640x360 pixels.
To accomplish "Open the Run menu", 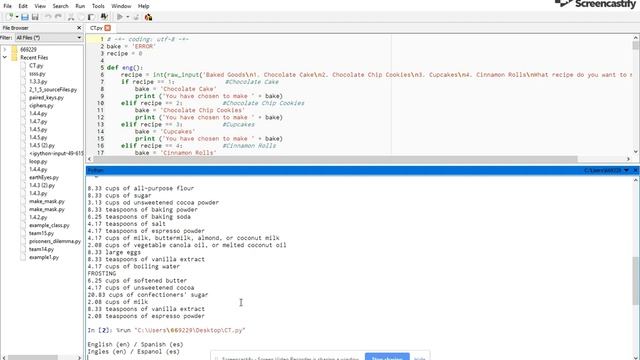I will point(80,6).
